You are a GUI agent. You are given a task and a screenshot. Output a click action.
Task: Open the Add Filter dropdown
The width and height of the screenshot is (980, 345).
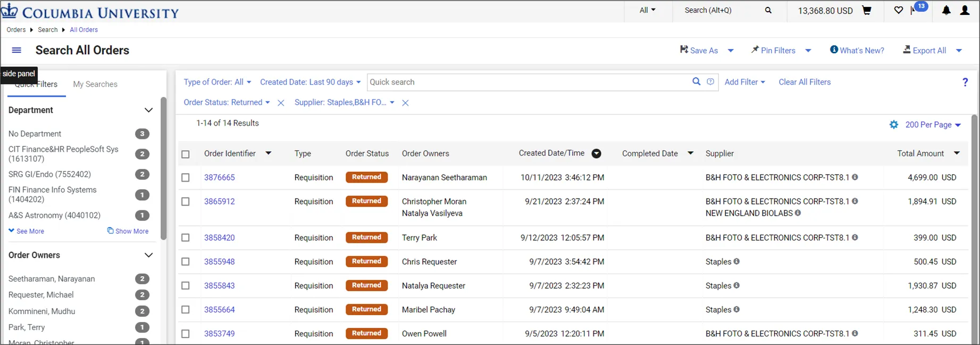click(745, 82)
